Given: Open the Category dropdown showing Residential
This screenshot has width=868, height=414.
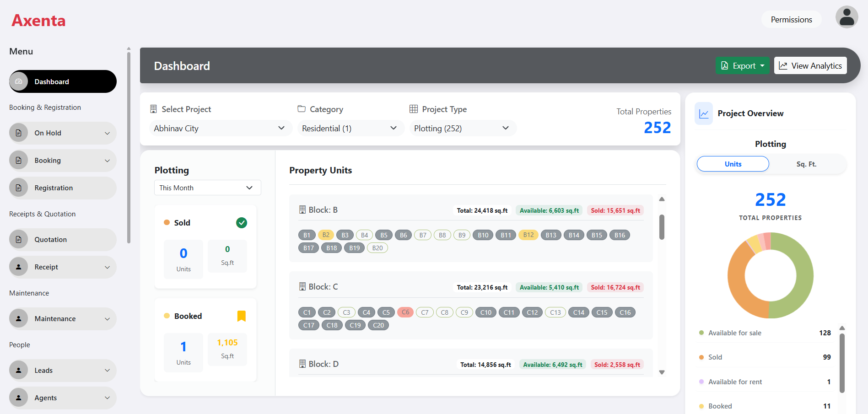Looking at the screenshot, I should click(350, 128).
